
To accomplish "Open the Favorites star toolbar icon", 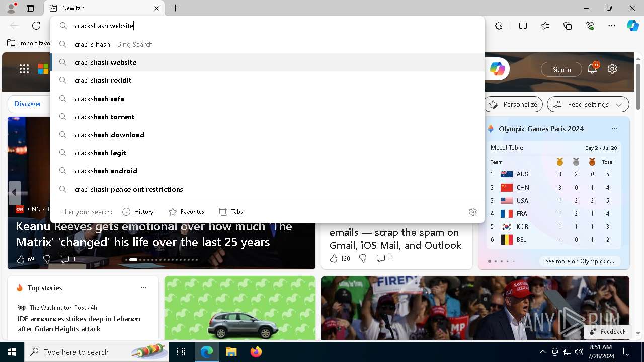I will 545,26.
